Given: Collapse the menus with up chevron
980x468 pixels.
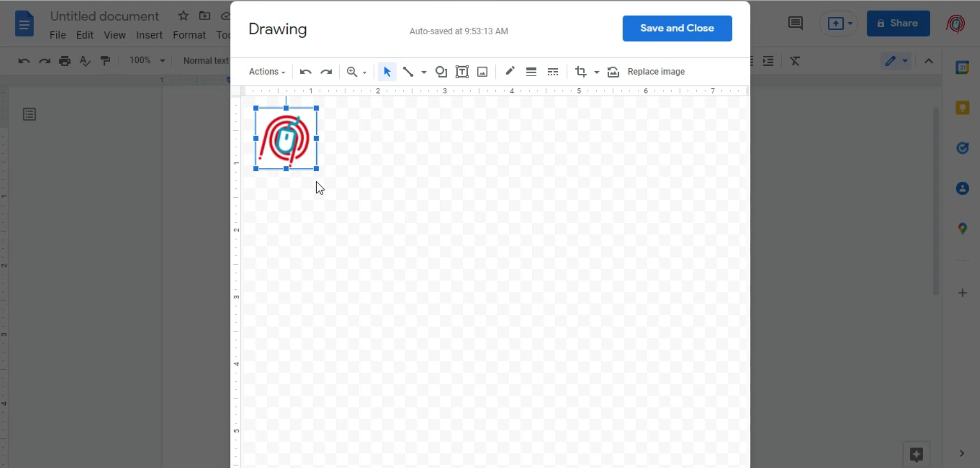Looking at the screenshot, I should pos(928,61).
